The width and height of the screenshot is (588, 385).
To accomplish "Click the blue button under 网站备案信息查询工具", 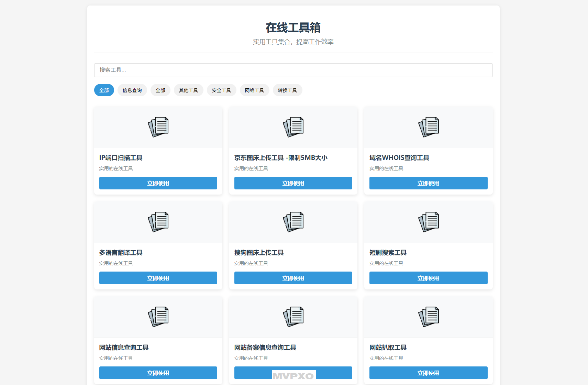I will (293, 373).
